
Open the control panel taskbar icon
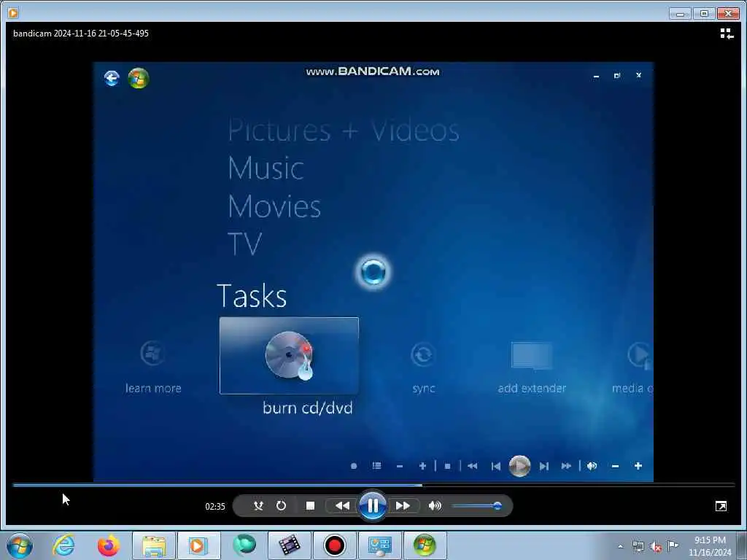coord(379,545)
